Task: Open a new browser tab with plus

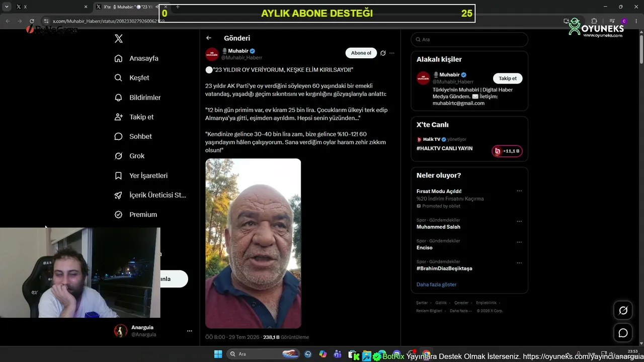Action: 178,7
